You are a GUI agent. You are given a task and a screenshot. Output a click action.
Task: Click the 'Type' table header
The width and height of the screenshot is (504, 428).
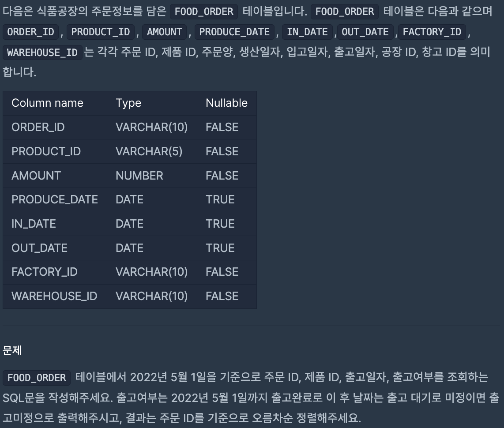[x=152, y=103]
